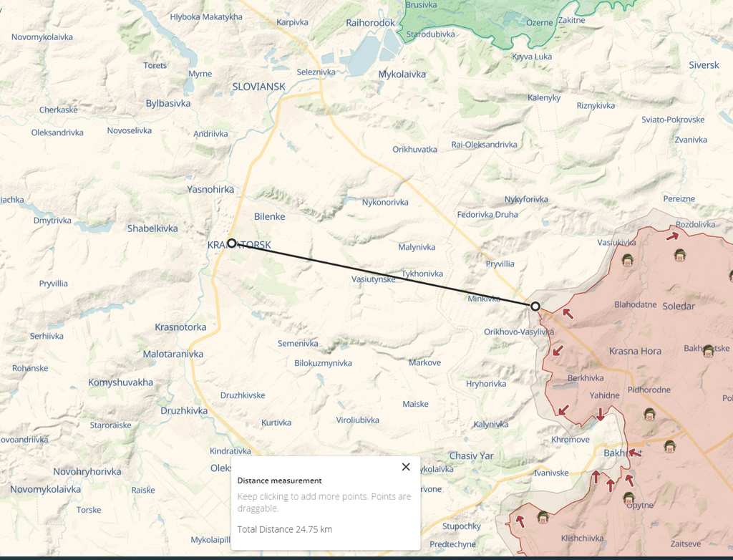Viewport: 733px width, 560px height.
Task: Click the Pidhorodne label
Action: coord(649,390)
